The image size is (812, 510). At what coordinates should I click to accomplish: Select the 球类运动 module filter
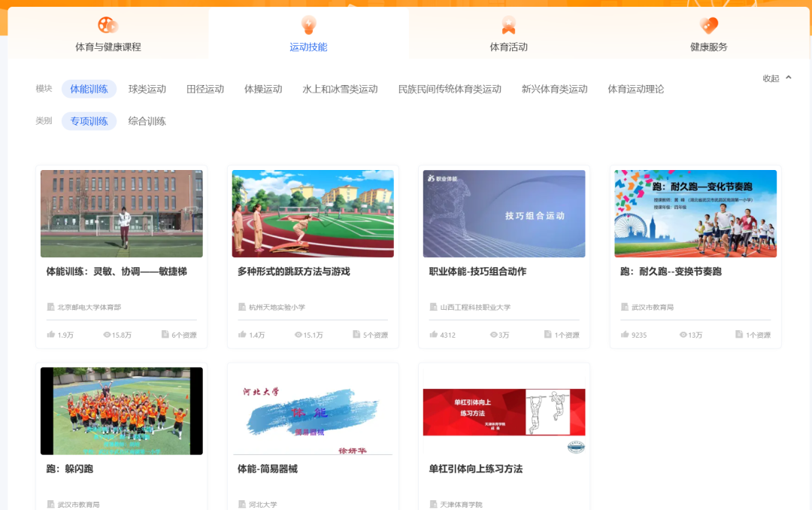coord(147,88)
